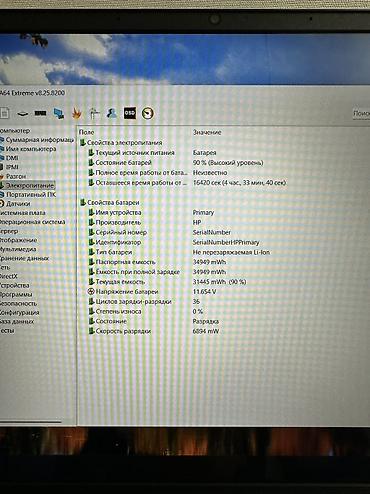Screen dimensions: 370x494
Task: Expand the Конфигурация category
Action: [x=20, y=312]
